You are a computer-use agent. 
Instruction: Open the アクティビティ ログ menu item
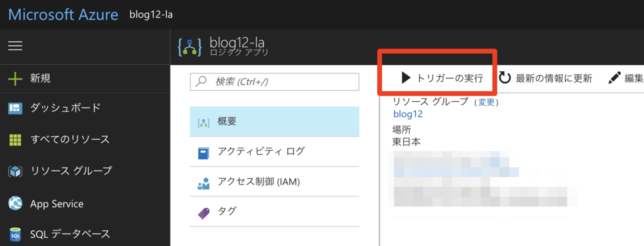(x=274, y=152)
